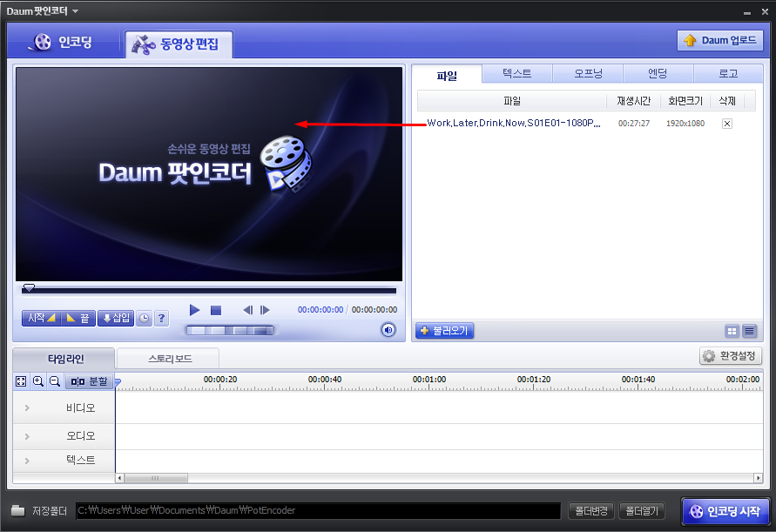Open the 동영상 편집 tab

click(179, 44)
